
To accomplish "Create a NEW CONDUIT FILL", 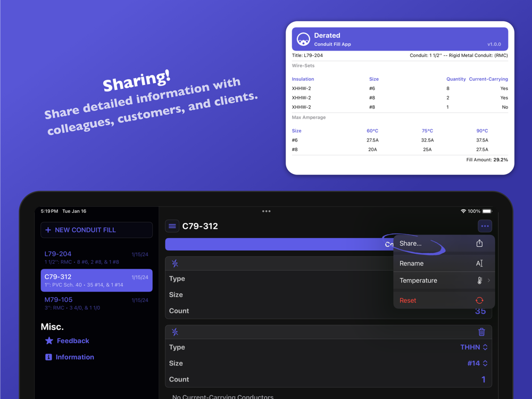I will tap(96, 230).
